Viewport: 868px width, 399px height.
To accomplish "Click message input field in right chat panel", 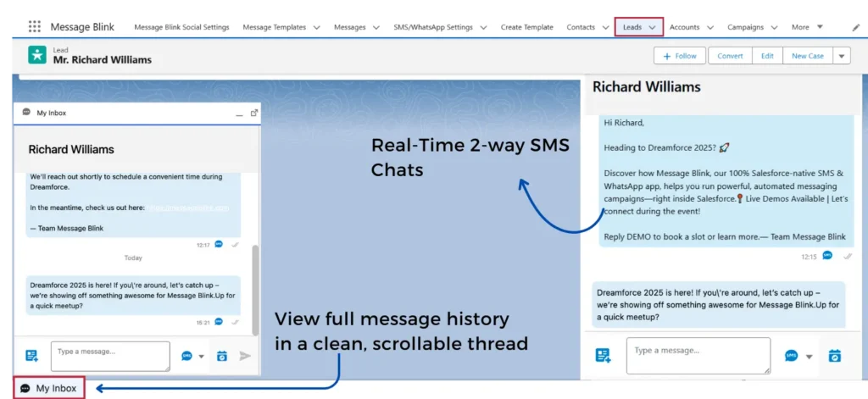I will 698,356.
